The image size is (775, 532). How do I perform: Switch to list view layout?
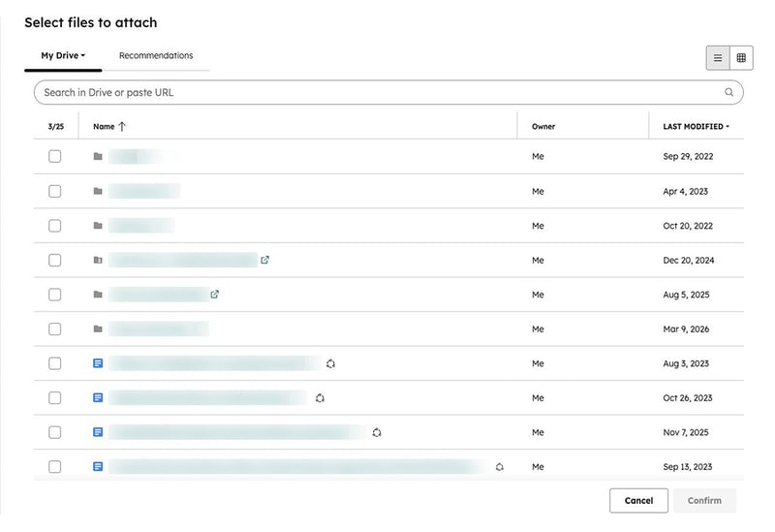718,58
